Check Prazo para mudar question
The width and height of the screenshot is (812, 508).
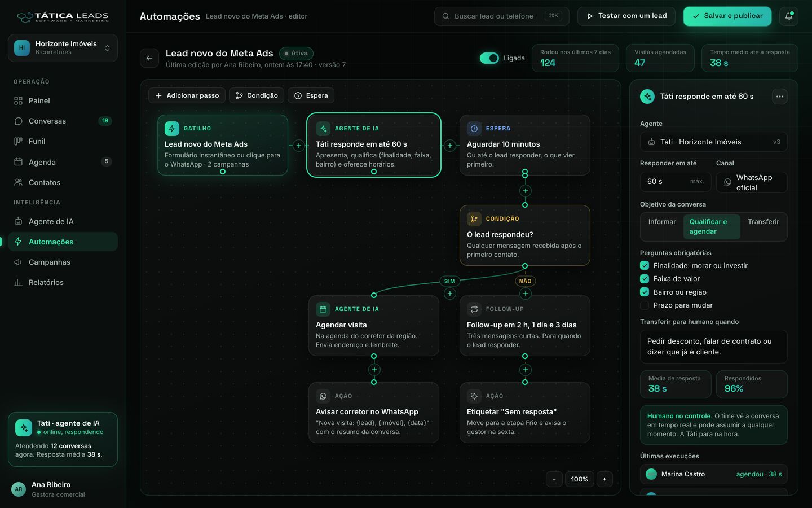click(645, 305)
